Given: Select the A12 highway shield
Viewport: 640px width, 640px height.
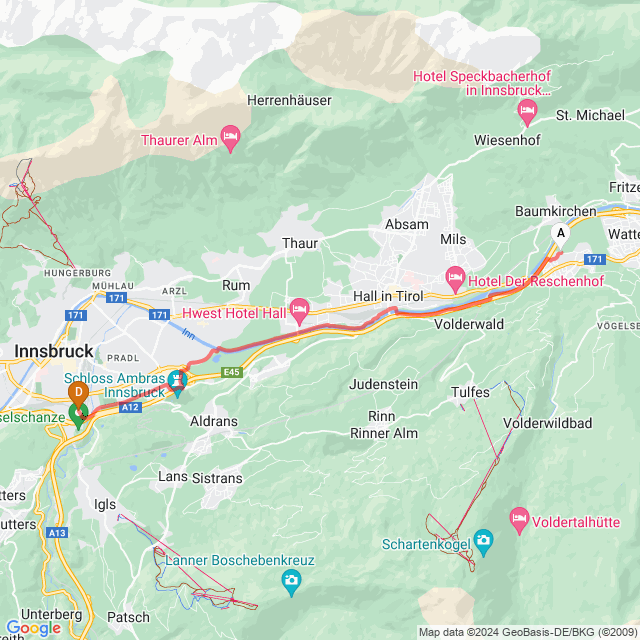Looking at the screenshot, I should [x=130, y=407].
